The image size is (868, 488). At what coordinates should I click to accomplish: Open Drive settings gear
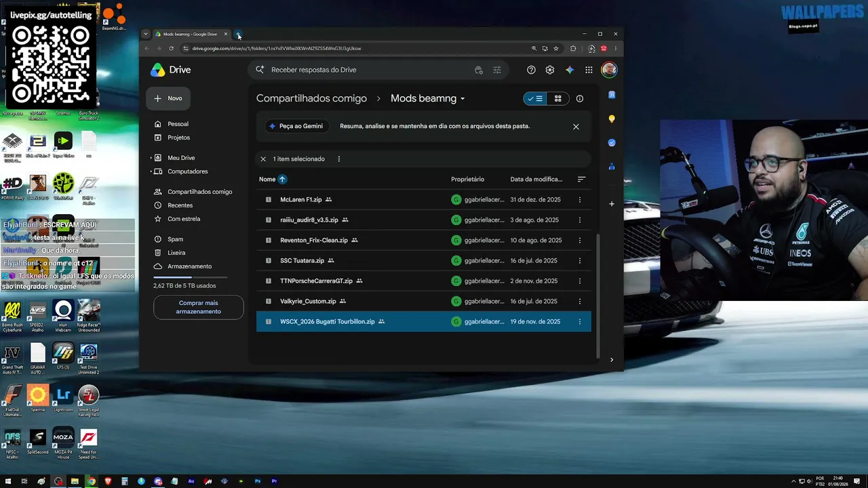550,70
